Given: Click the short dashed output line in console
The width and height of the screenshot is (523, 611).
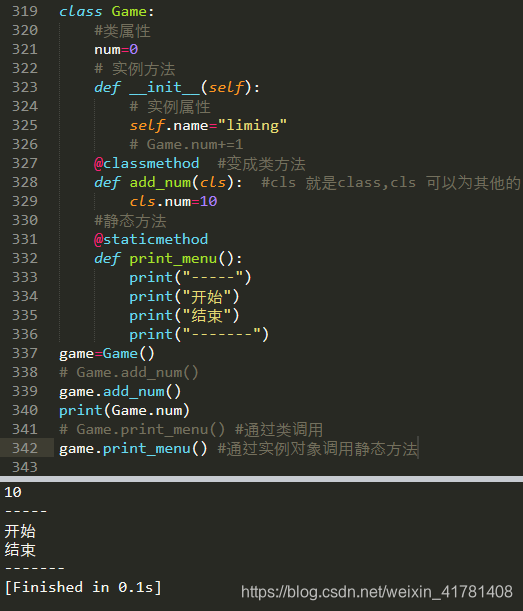Looking at the screenshot, I should pyautogui.click(x=26, y=511).
